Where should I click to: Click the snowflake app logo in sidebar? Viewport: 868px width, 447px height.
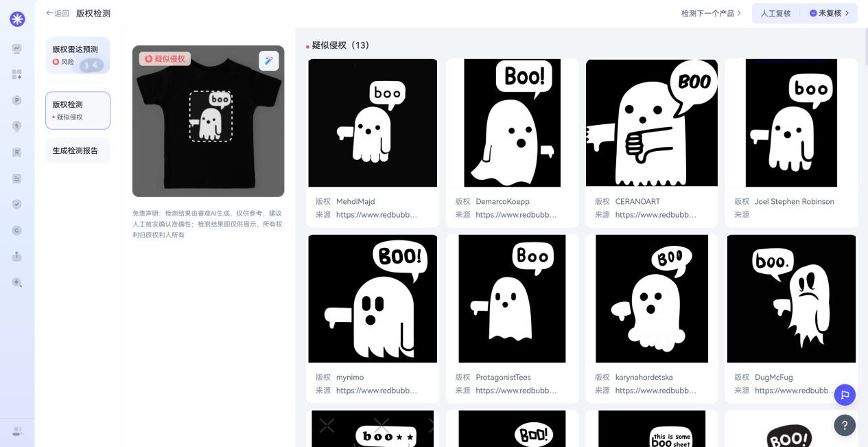click(x=17, y=19)
